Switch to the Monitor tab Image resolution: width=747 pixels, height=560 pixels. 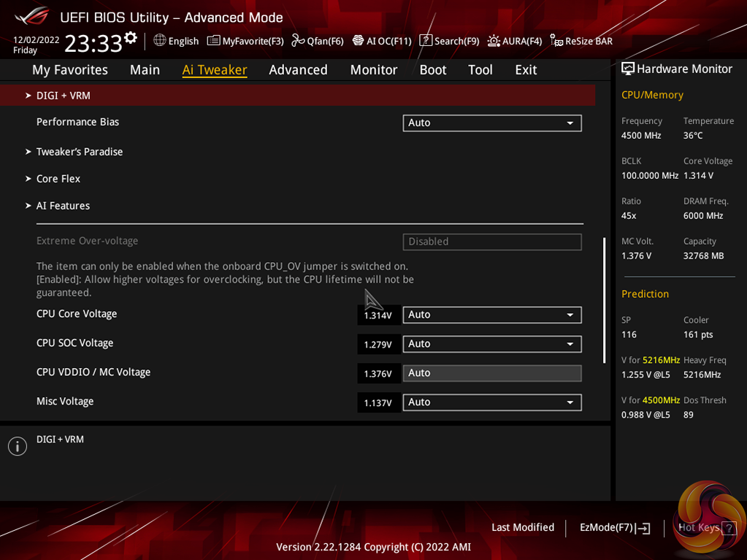pos(373,69)
